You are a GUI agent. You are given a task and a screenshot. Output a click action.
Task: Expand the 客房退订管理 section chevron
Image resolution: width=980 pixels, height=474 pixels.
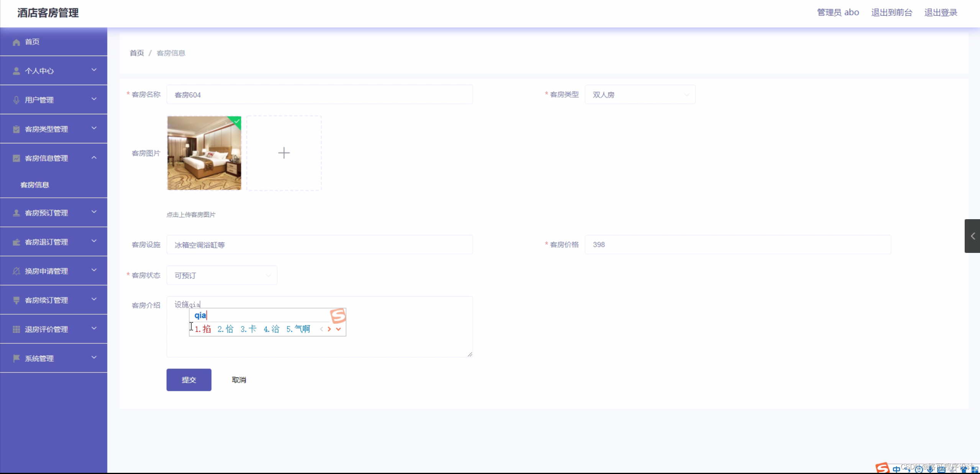94,242
